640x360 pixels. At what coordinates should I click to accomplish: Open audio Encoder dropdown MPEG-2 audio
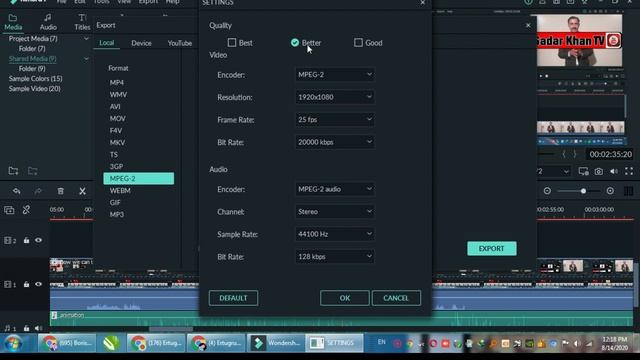tap(335, 189)
